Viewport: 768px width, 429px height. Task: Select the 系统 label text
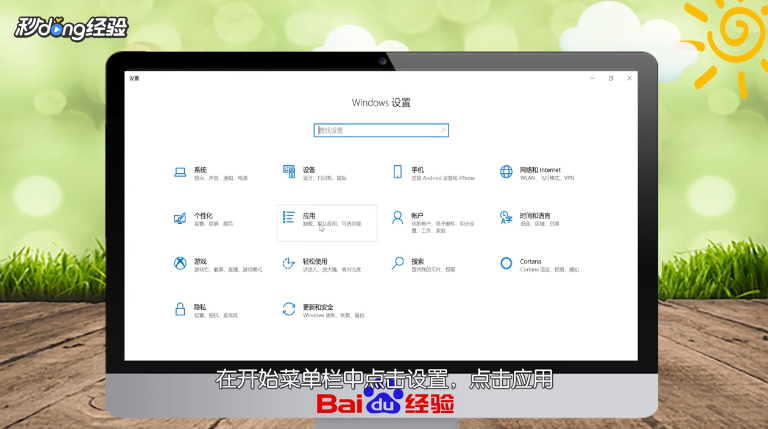click(200, 169)
